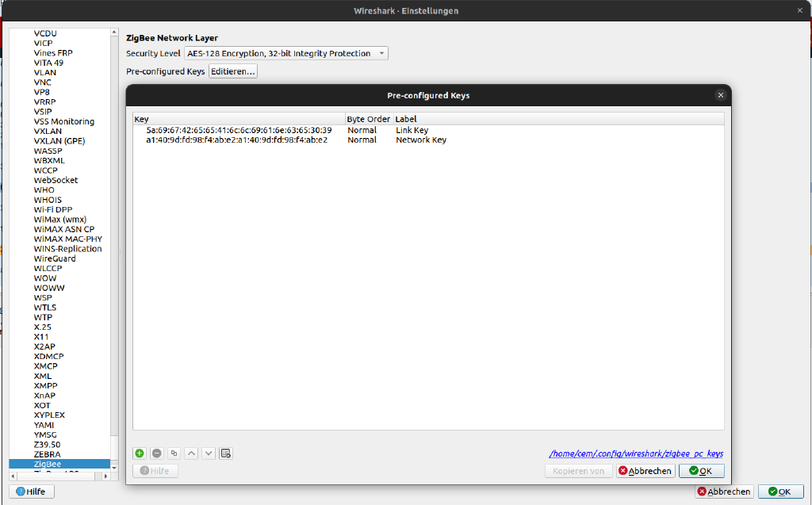Screen dimensions: 812x505
Task: Sort by the Byte Order column header
Action: coord(368,119)
